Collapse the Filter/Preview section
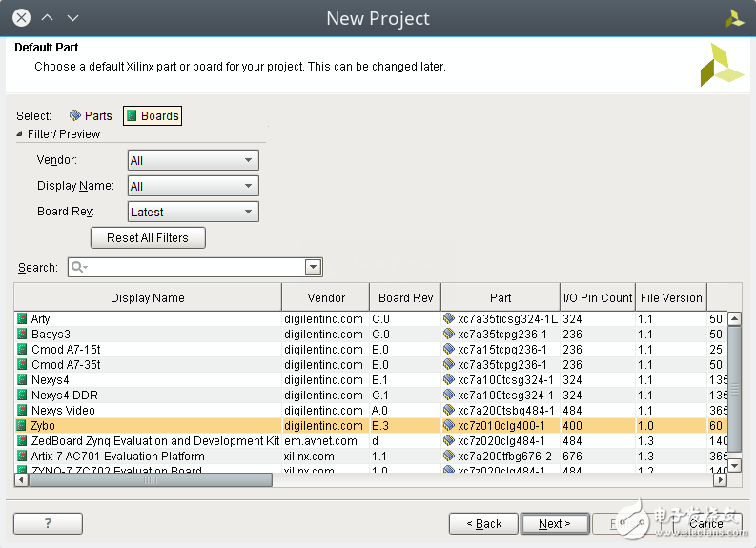 (x=20, y=134)
